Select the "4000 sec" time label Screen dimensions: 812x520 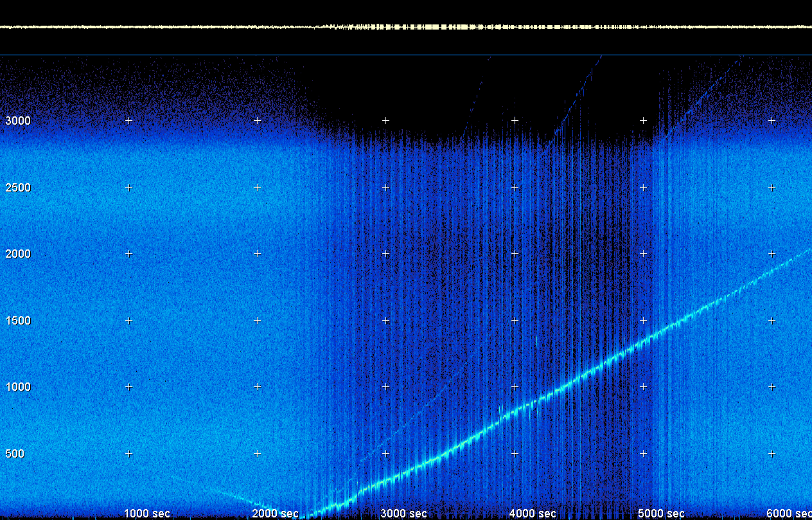click(533, 514)
